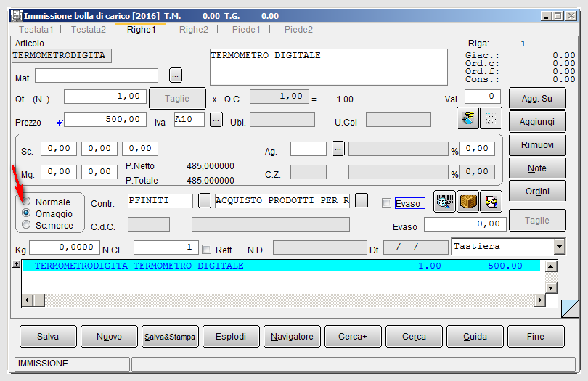Tick the Evaso checkbox
Image resolution: width=588 pixels, height=381 pixels.
click(386, 203)
